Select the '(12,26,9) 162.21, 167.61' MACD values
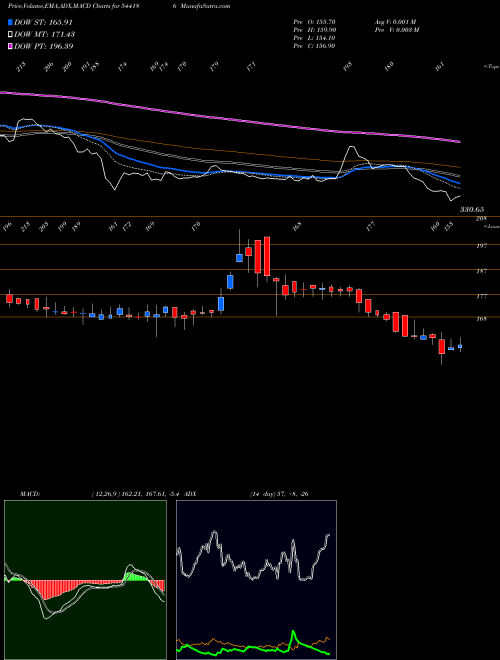This screenshot has height=660, width=500. point(127,493)
